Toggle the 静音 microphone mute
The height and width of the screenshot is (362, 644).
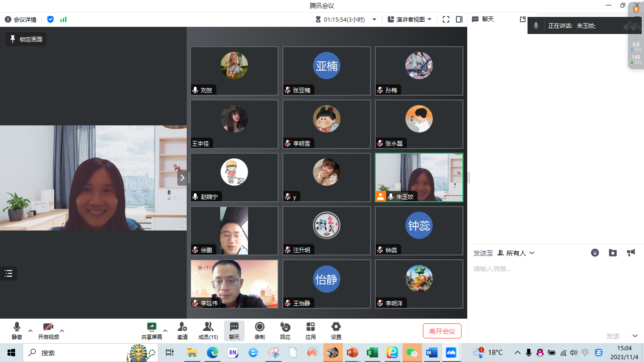(17, 330)
